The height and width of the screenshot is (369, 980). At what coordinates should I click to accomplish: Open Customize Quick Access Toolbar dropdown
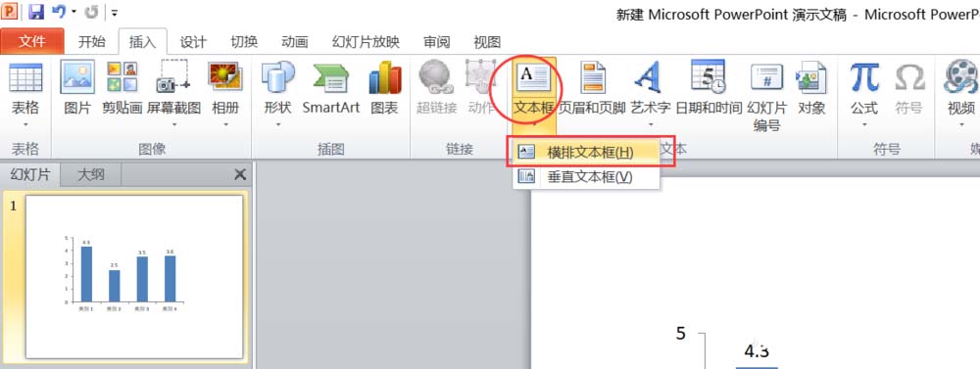coord(114,12)
